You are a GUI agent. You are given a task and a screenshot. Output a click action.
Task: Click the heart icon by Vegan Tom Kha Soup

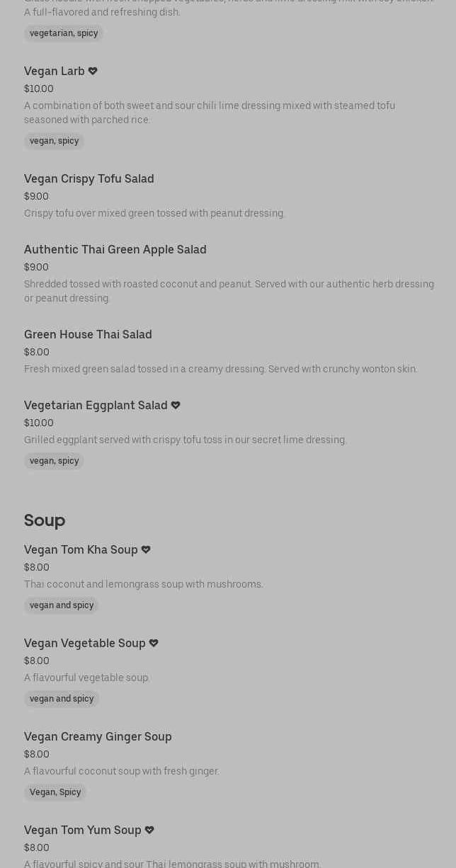pyautogui.click(x=146, y=549)
